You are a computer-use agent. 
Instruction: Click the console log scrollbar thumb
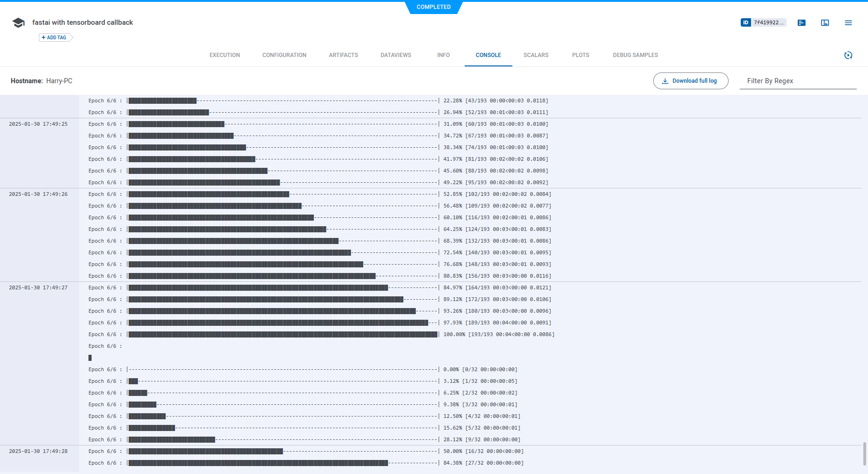point(864,453)
